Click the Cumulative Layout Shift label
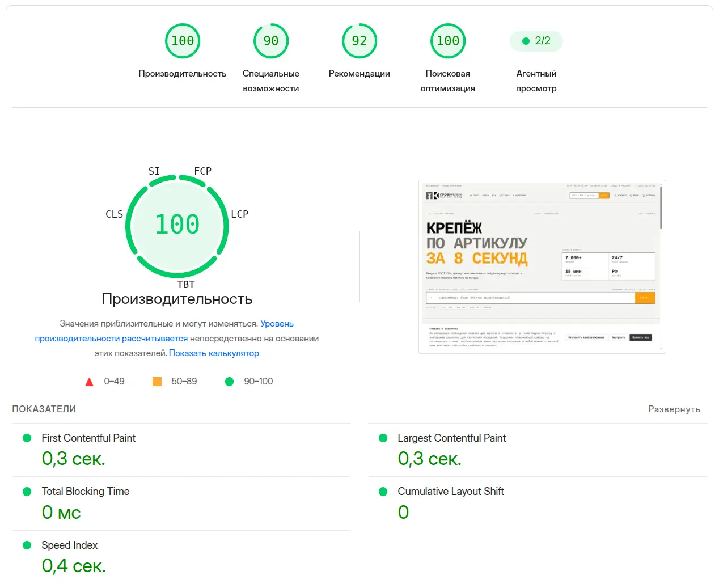Viewport: 719px width, 588px height. coord(451,492)
